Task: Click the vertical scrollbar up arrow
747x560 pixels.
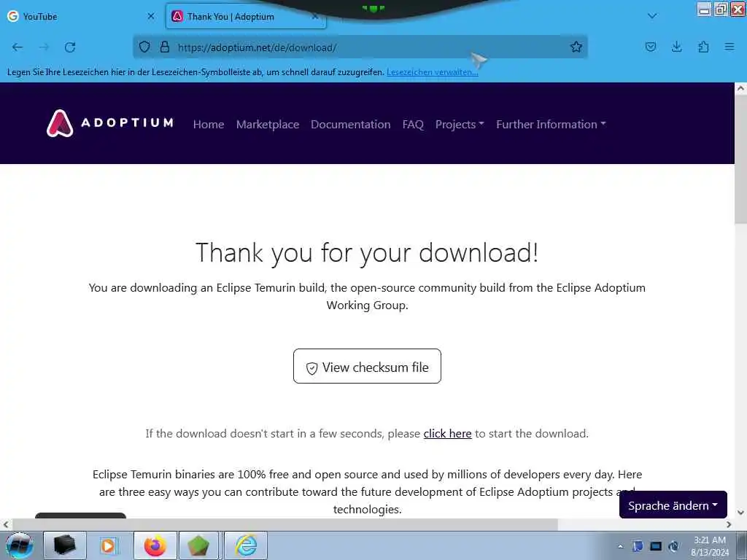Action: (x=740, y=88)
